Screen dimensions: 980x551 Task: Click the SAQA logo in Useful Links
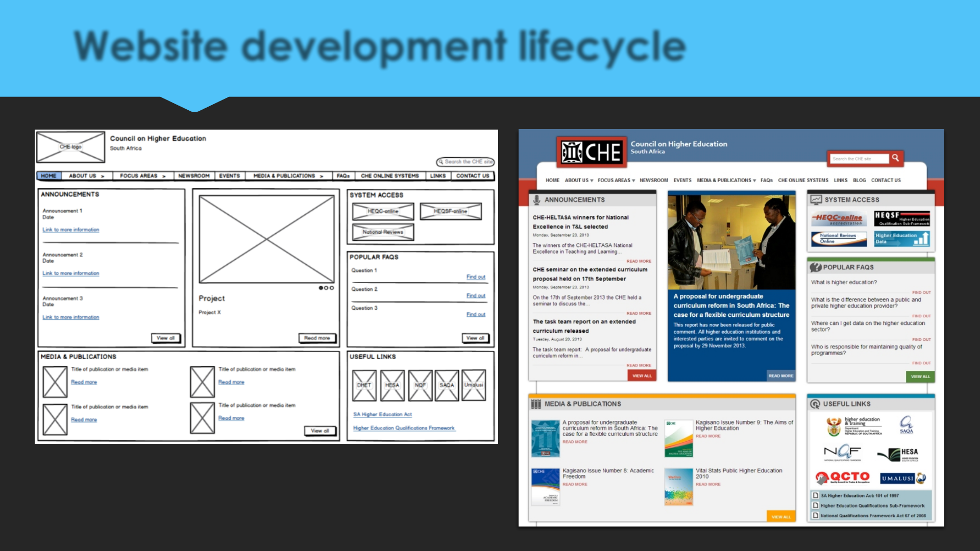[x=906, y=424]
